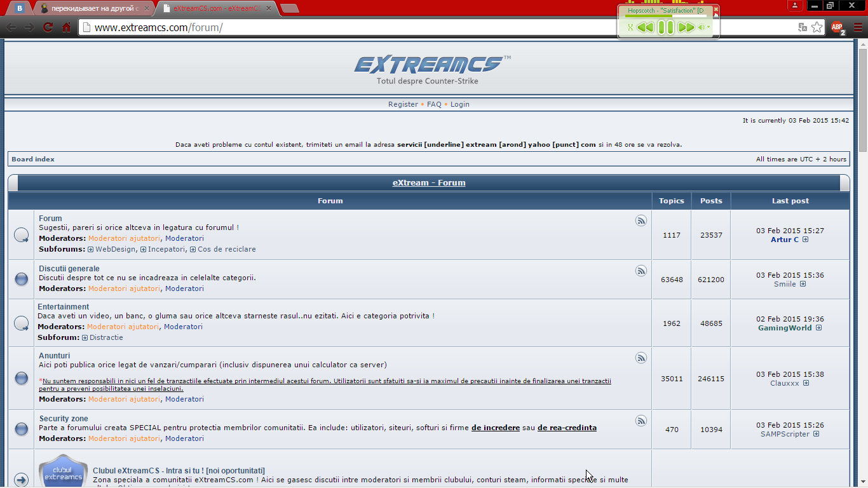The width and height of the screenshot is (868, 488).
Task: Click the browser forward arrow
Action: [x=29, y=27]
